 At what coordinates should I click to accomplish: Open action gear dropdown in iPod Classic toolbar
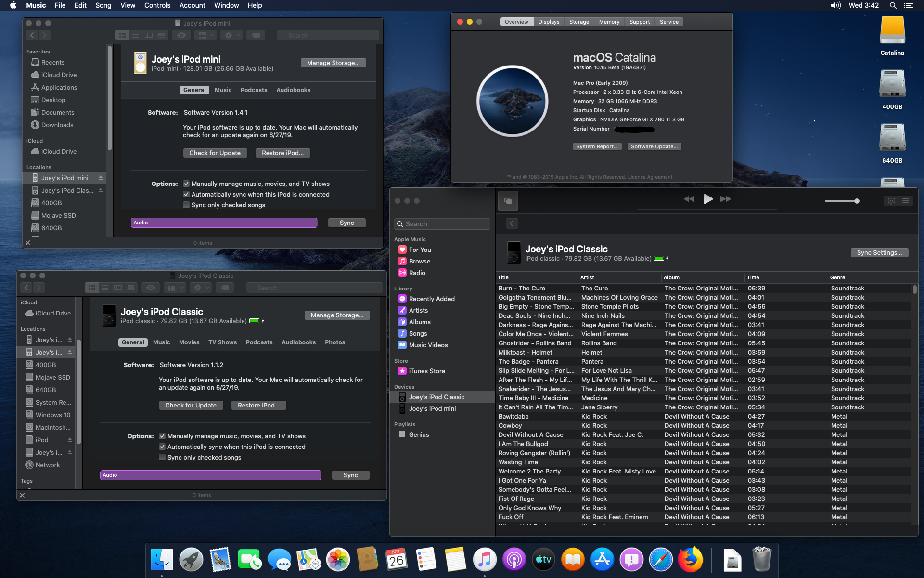click(201, 288)
